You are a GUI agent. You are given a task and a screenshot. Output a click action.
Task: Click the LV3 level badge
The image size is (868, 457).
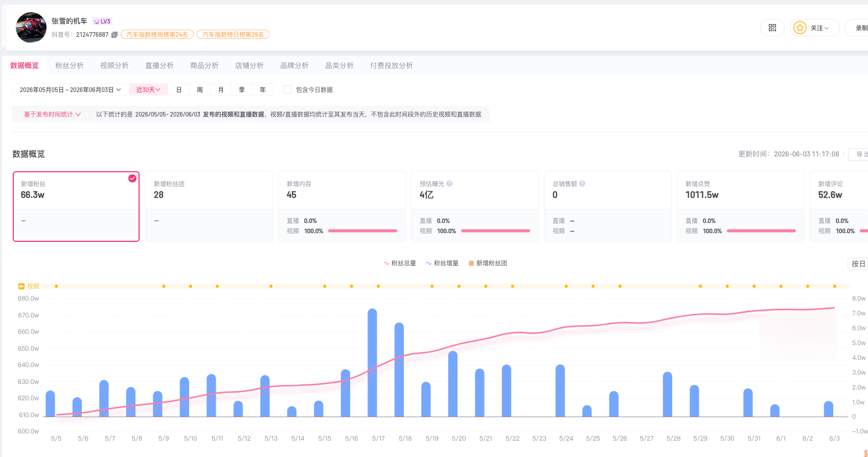102,21
